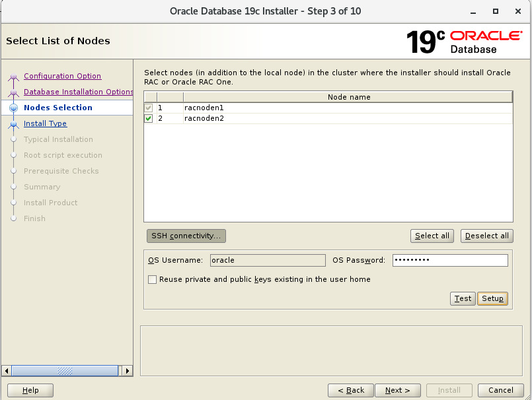This screenshot has height=400, width=532.
Task: Close the installer window
Action: (x=518, y=11)
